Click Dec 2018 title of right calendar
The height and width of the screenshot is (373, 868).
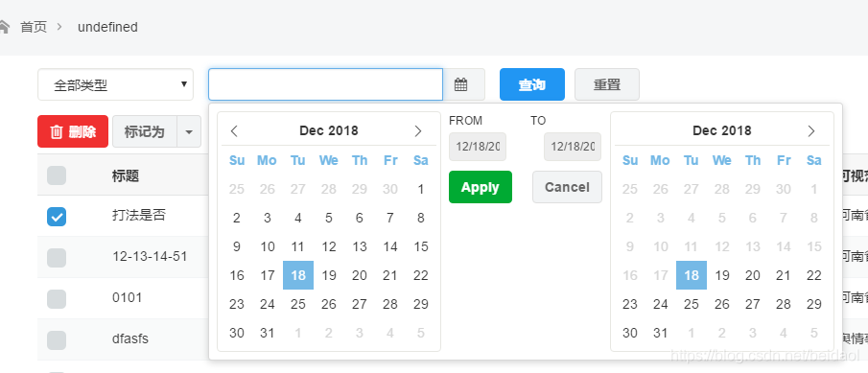tap(722, 130)
